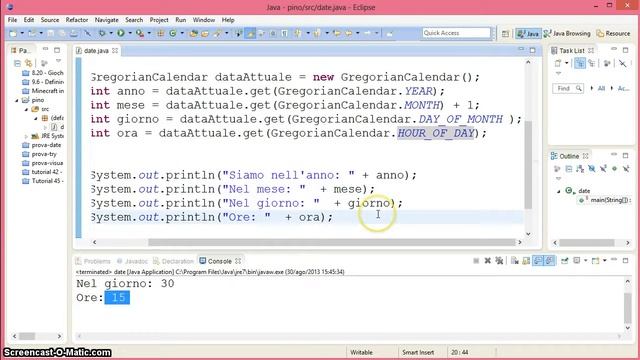This screenshot has width=640, height=360.
Task: Click the New Java Package icon
Action: [160, 33]
